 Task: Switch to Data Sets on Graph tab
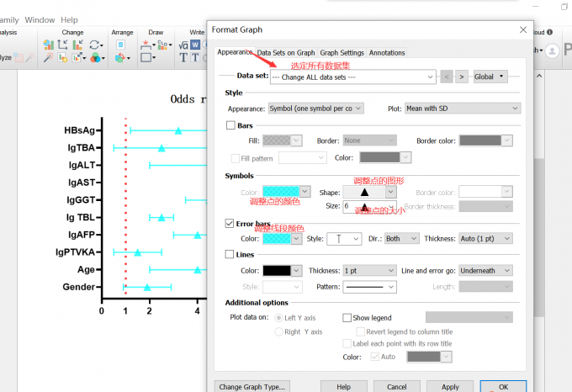tap(286, 52)
